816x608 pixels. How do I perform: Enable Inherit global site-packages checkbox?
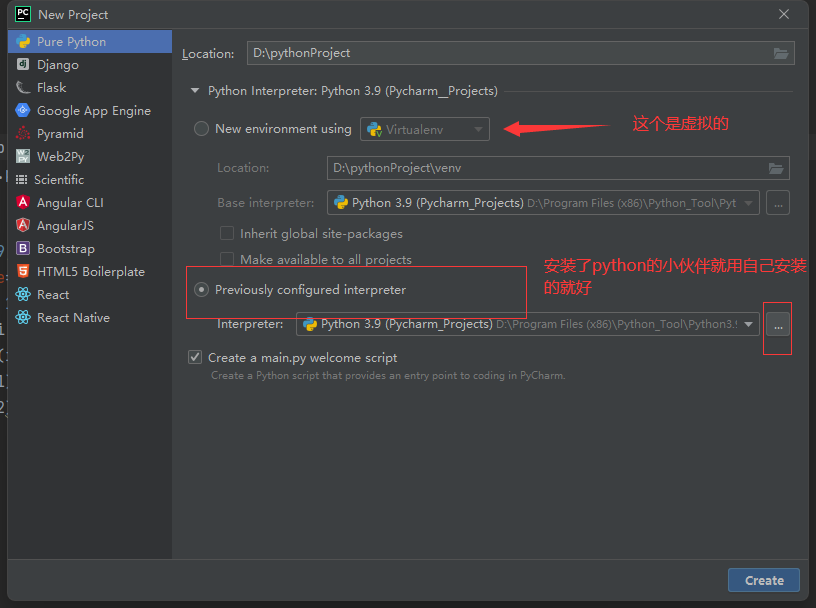click(x=227, y=233)
